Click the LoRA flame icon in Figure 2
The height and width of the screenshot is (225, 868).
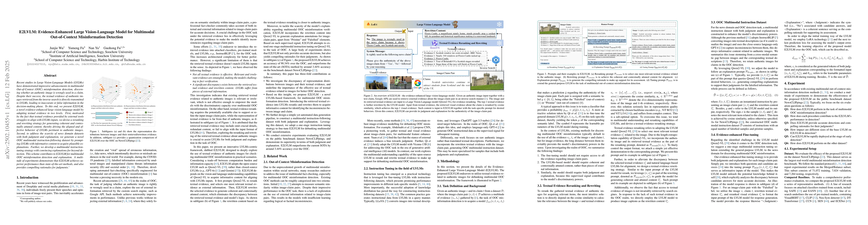point(368,24)
